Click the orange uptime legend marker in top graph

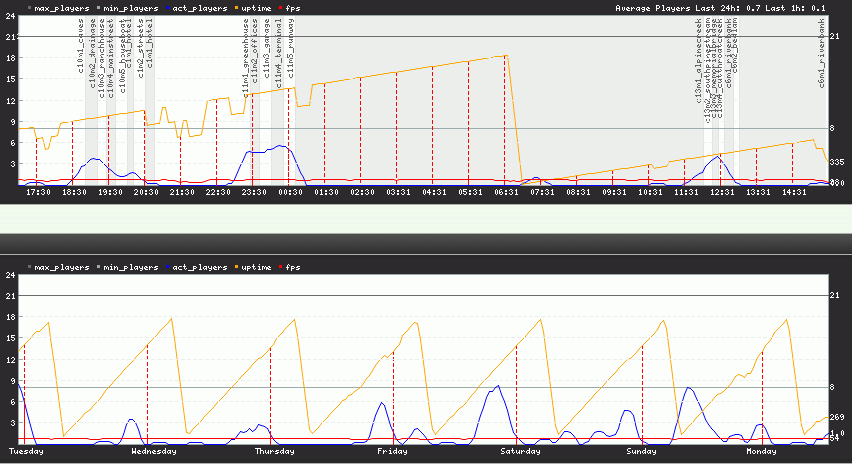point(237,8)
